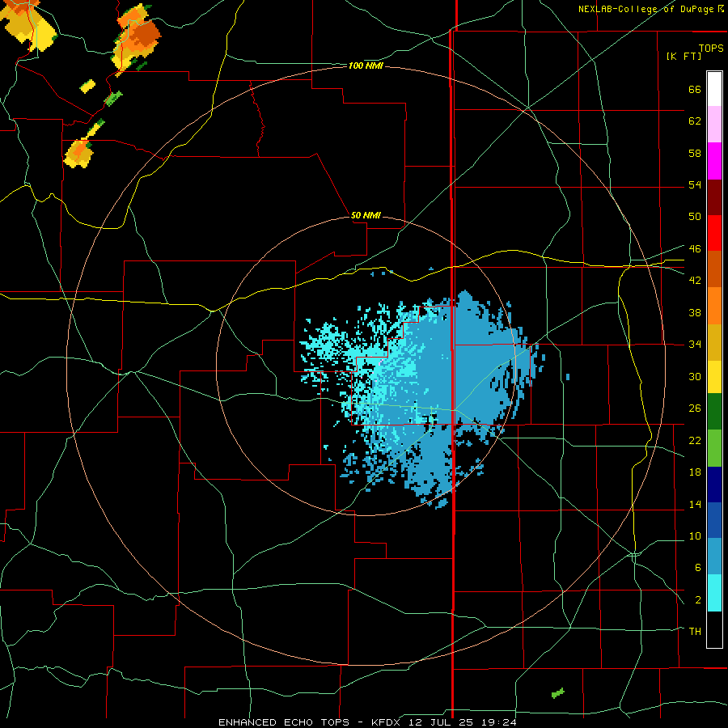The height and width of the screenshot is (728, 728).
Task: Pick the dark green legend swatch
Action: (714, 412)
